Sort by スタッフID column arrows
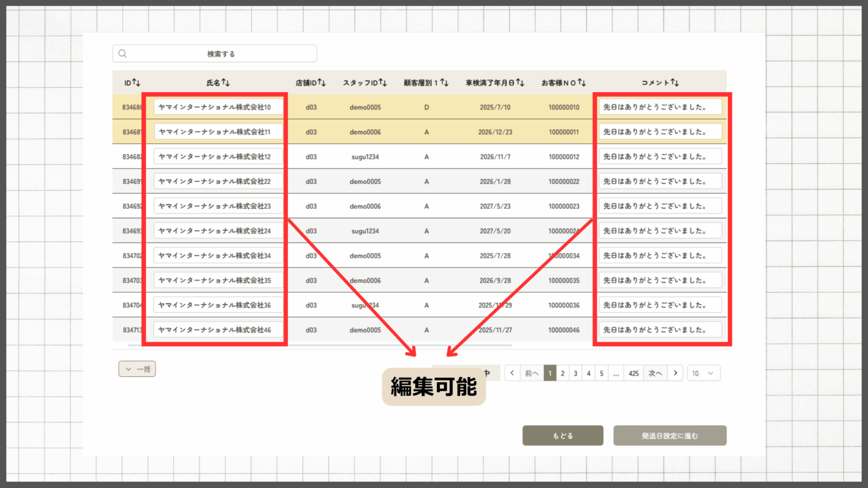The width and height of the screenshot is (868, 488). click(x=383, y=82)
